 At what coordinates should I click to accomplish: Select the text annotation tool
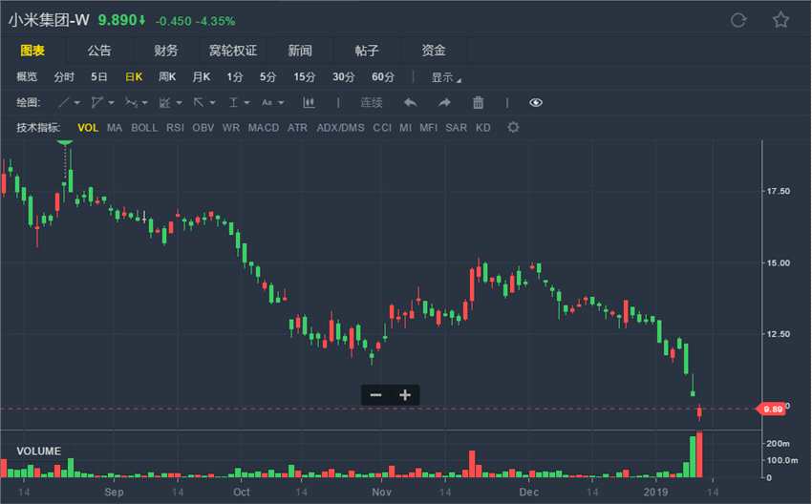[x=267, y=102]
